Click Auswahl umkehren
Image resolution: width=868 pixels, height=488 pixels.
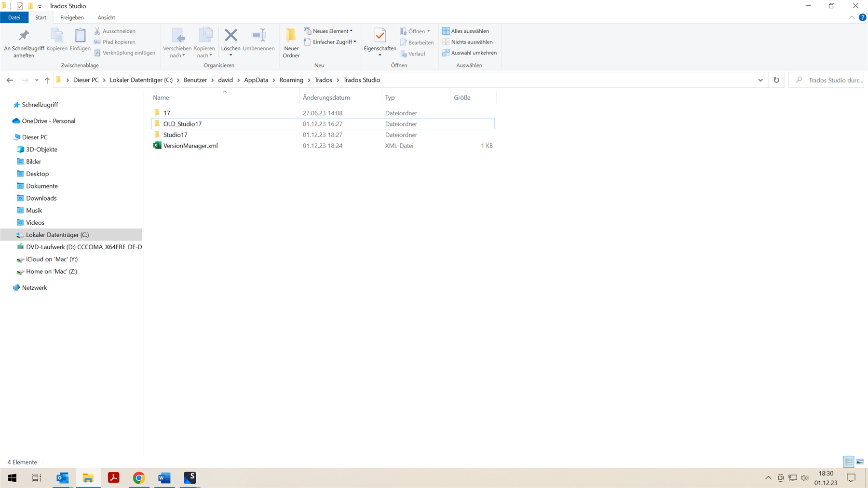[x=470, y=53]
